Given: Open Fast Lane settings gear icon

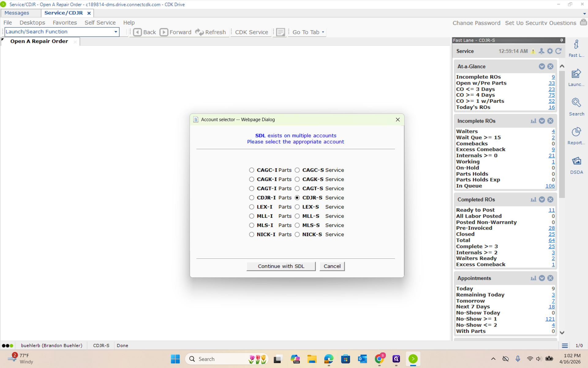Looking at the screenshot, I should 550,51.
